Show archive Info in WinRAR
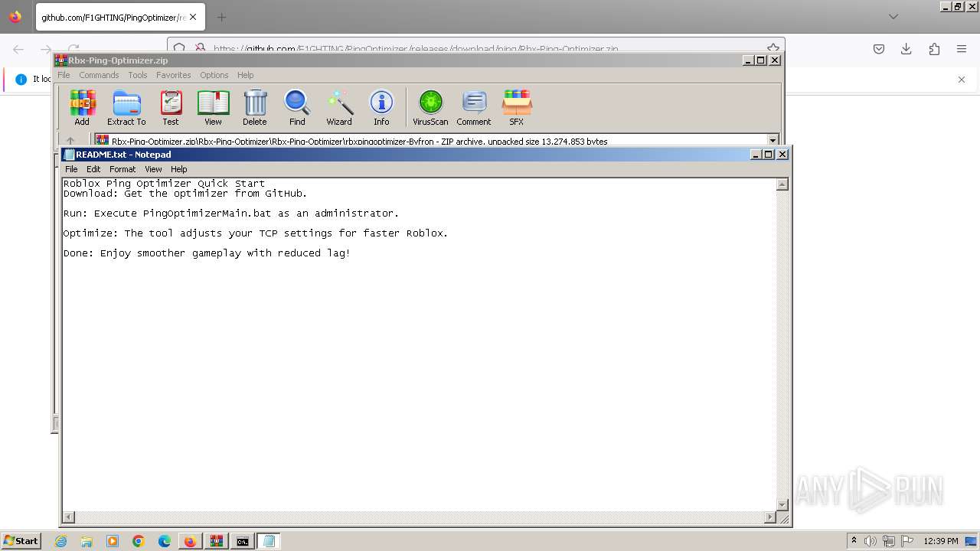Image resolution: width=980 pixels, height=551 pixels. pos(381,107)
